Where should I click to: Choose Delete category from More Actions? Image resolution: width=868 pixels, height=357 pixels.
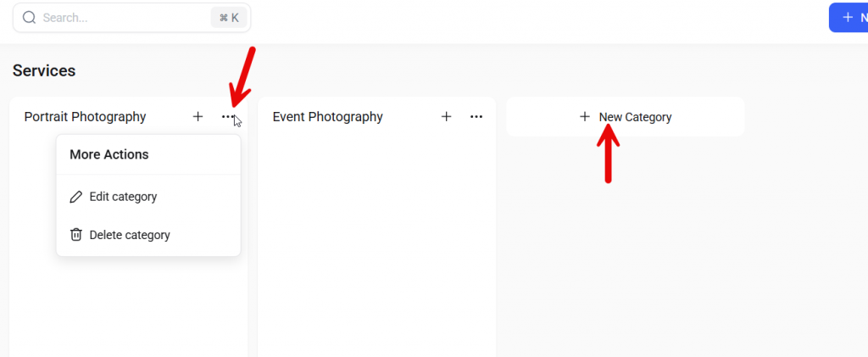click(129, 235)
